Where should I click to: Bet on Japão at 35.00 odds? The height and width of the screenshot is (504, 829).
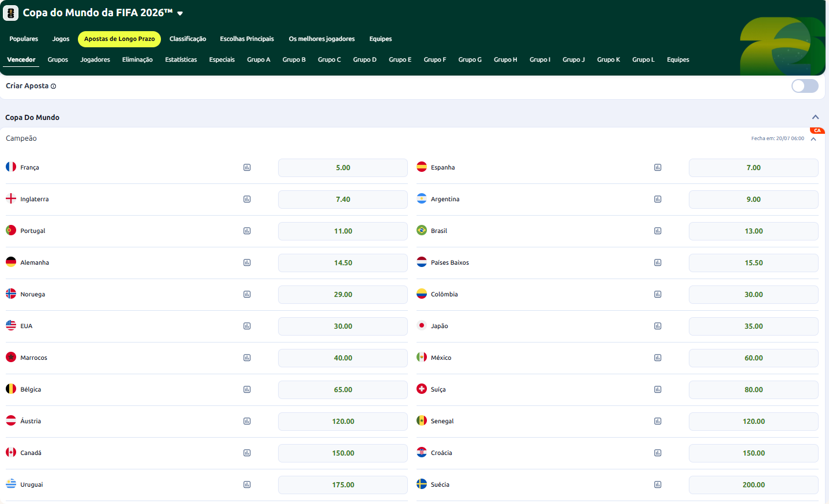click(753, 326)
